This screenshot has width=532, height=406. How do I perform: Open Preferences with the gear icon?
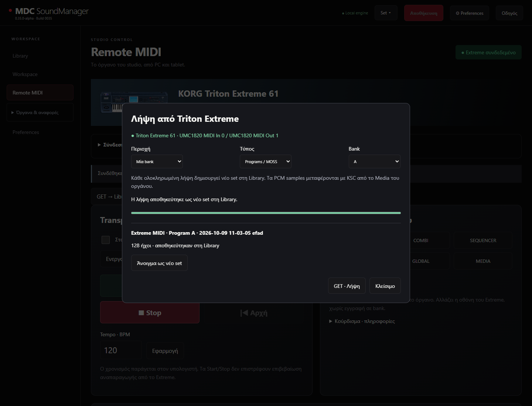point(469,13)
